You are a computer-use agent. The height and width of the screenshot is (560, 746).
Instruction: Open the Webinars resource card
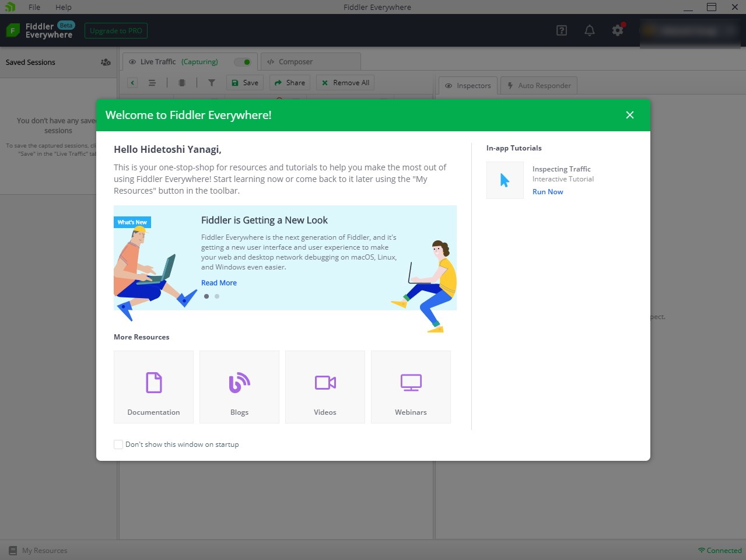[411, 387]
